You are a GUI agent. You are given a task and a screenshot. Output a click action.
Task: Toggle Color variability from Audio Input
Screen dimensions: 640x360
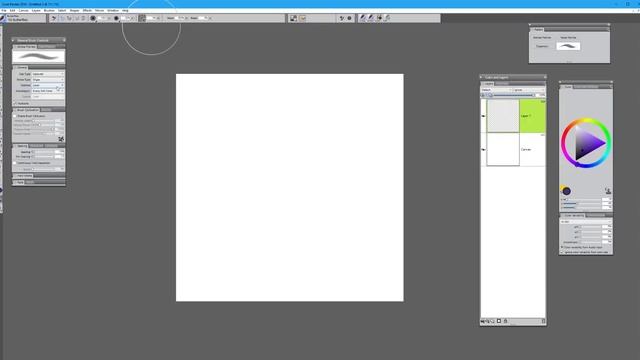pyautogui.click(x=562, y=247)
